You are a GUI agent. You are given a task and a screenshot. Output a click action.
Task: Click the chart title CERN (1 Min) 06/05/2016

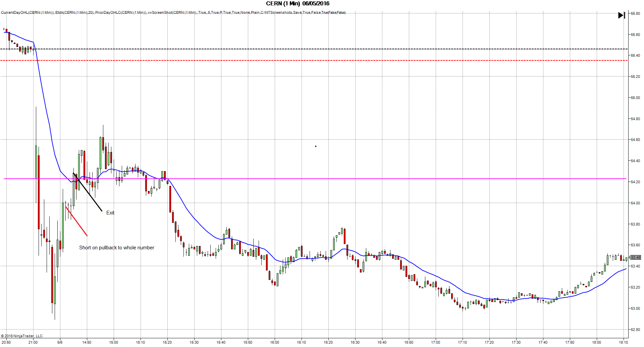click(x=298, y=4)
